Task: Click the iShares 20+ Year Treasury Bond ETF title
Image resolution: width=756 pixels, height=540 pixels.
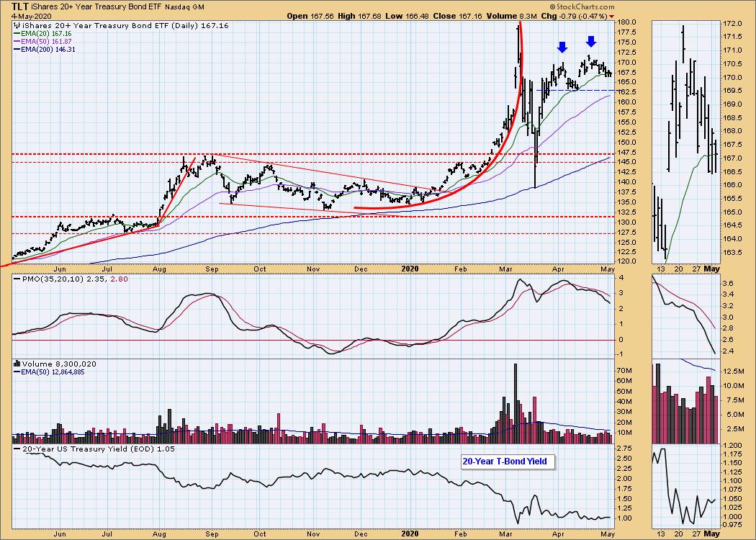Action: pyautogui.click(x=96, y=6)
